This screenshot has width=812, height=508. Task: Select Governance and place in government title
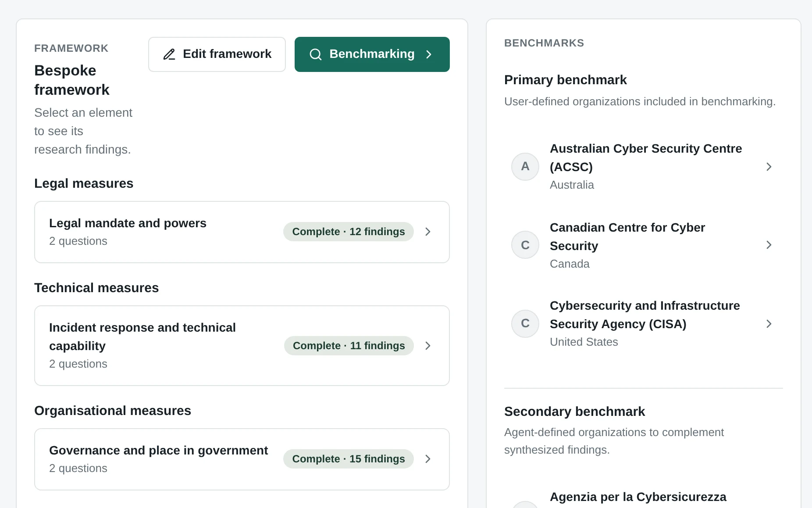point(158,451)
